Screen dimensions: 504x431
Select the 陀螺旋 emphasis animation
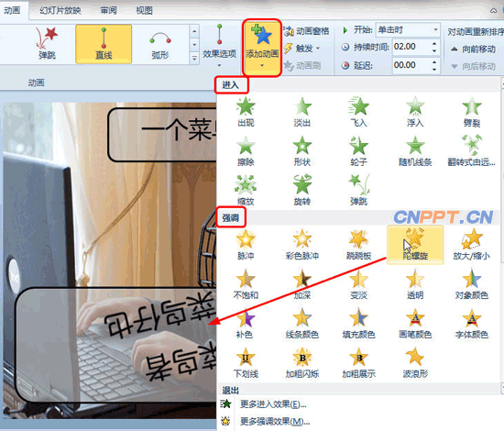(415, 245)
